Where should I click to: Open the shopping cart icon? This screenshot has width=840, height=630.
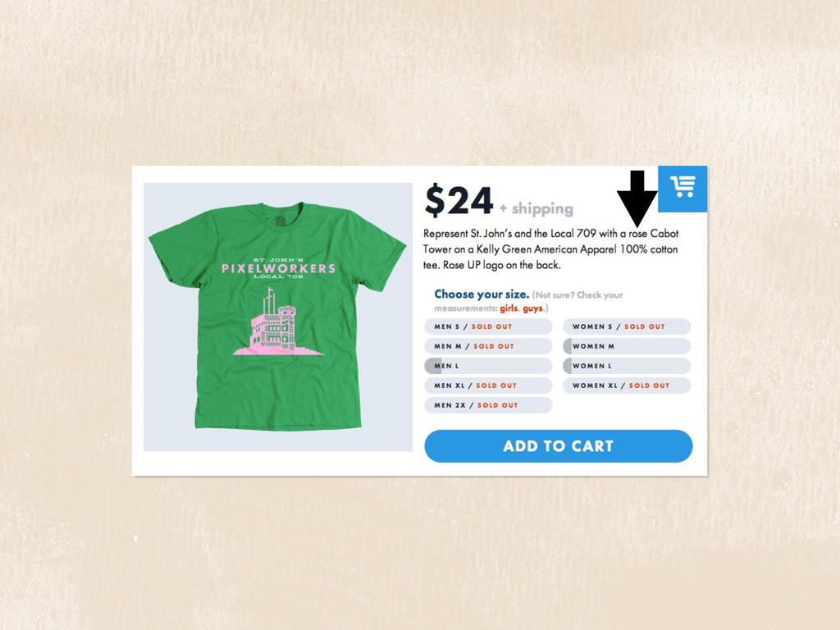point(682,189)
